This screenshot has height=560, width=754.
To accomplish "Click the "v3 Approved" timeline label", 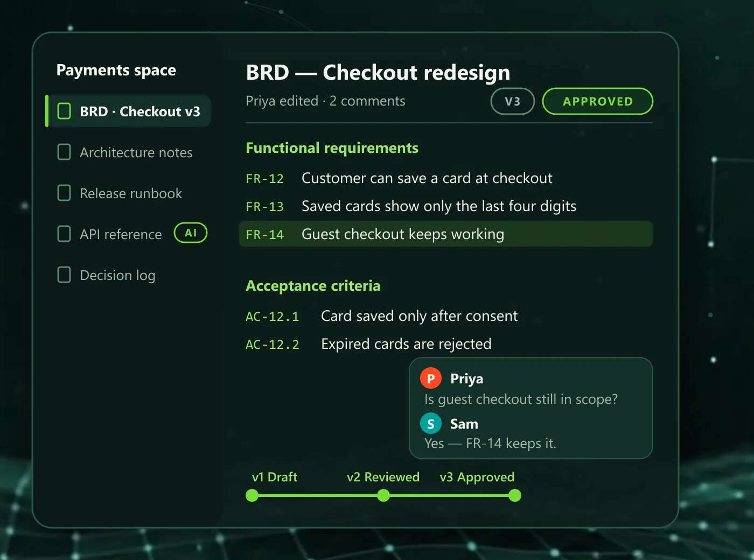I will (x=477, y=477).
